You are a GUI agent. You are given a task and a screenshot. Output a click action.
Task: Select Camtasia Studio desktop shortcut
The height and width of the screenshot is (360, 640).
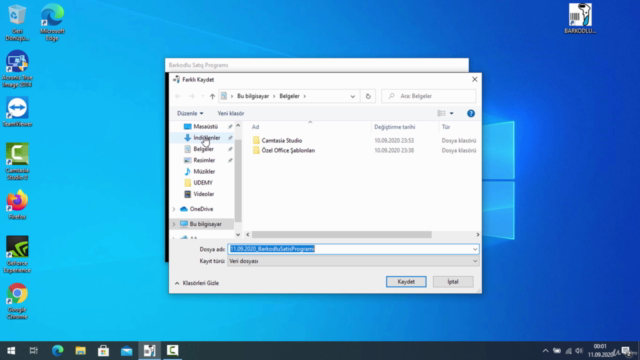click(x=17, y=161)
